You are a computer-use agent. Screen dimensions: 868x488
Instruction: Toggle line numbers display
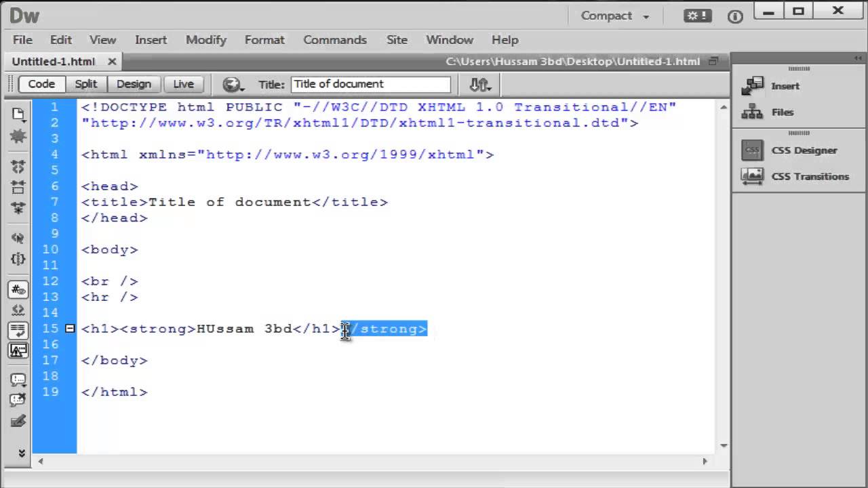[18, 289]
